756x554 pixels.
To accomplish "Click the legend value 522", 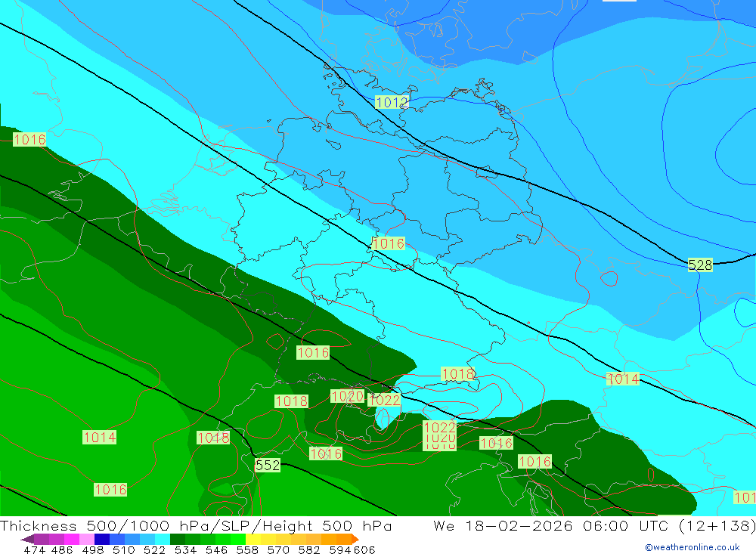I will [x=154, y=549].
